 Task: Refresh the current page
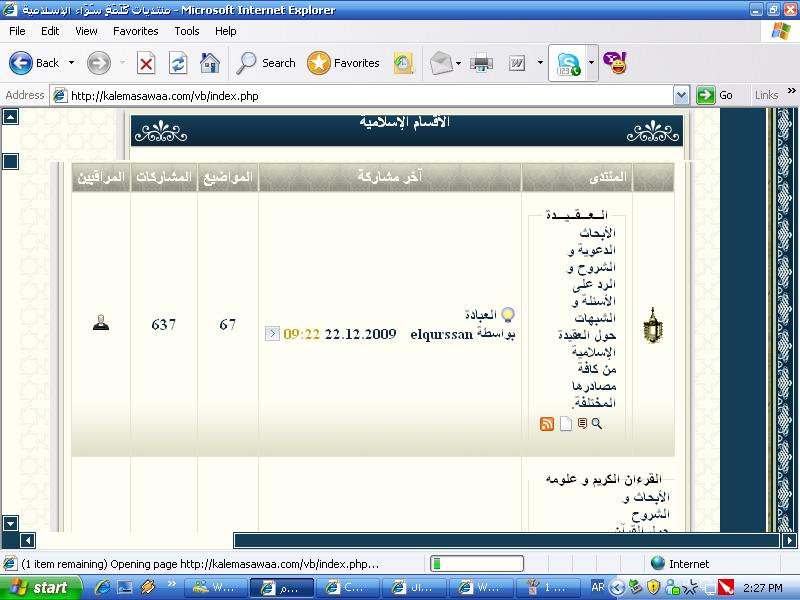[x=178, y=63]
